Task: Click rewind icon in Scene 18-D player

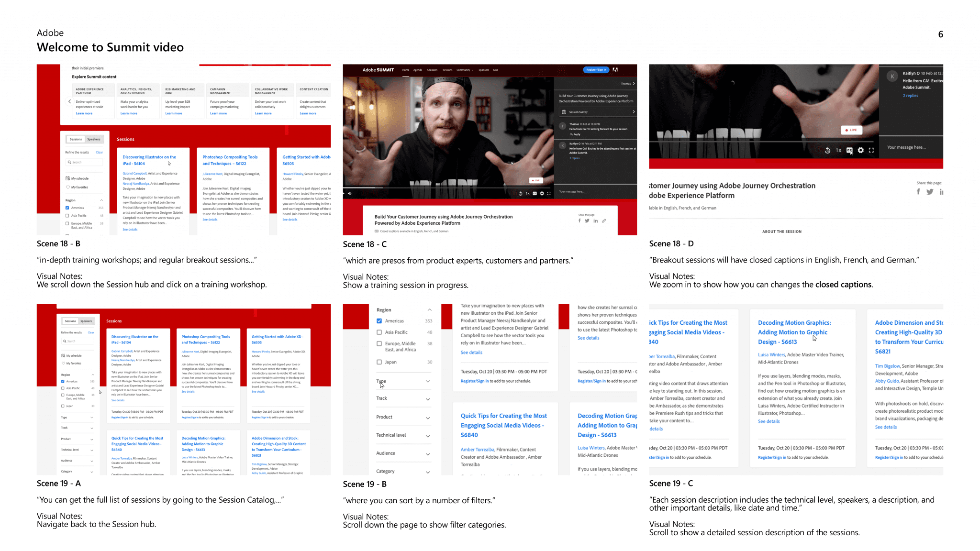Action: coord(827,150)
